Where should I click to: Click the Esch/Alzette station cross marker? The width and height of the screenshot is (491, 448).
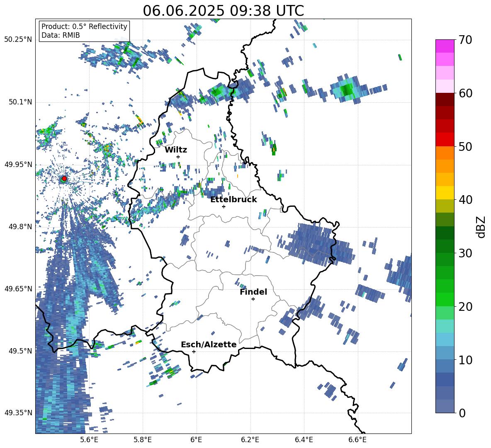pos(194,351)
